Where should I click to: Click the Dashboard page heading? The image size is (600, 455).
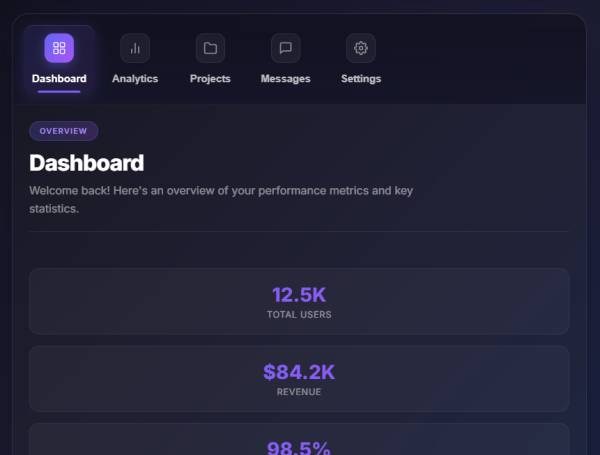(x=87, y=163)
